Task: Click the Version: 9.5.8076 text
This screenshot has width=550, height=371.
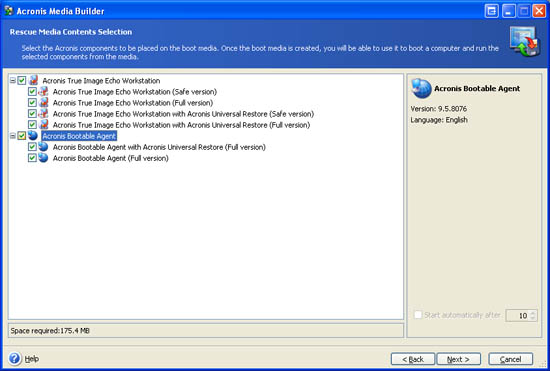Action: (438, 109)
